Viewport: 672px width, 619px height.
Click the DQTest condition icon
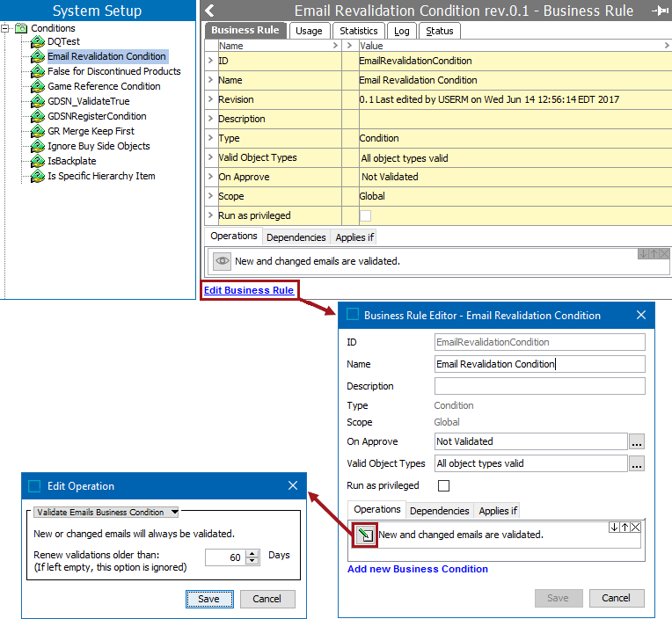click(38, 41)
